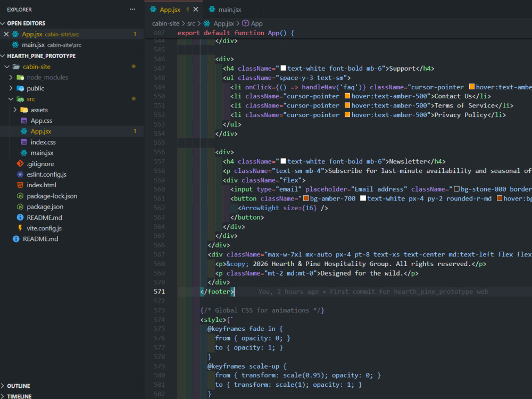This screenshot has width=532, height=399.
Task: Click the white swatch on line 547
Action: tap(284, 68)
